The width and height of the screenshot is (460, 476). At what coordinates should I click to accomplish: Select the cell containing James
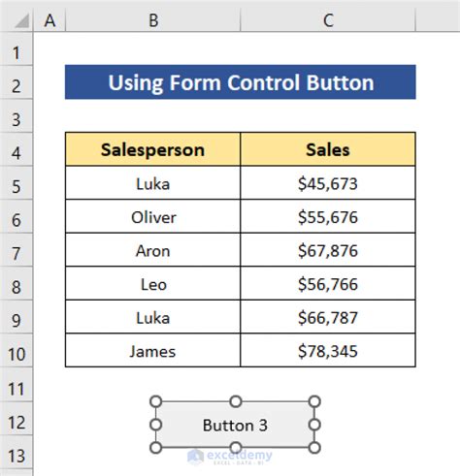152,351
